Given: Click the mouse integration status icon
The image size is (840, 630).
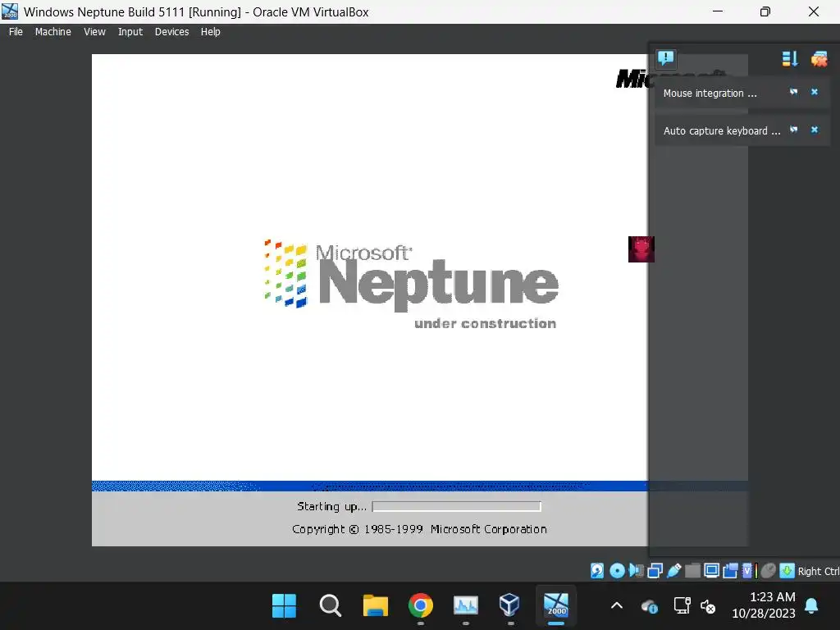Looking at the screenshot, I should click(768, 571).
